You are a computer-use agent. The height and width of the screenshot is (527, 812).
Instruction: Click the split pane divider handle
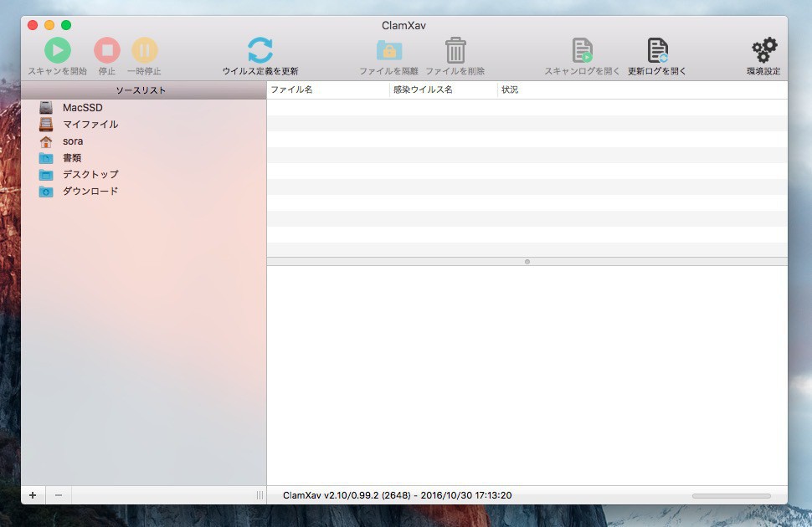pyautogui.click(x=527, y=262)
